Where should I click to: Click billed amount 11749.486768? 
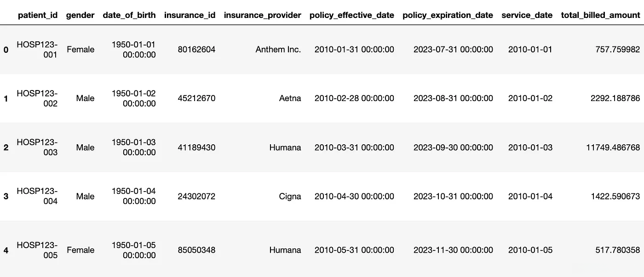tap(613, 147)
